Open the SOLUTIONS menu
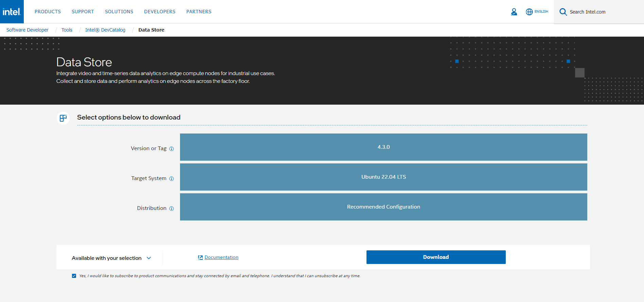This screenshot has width=644, height=302. pos(119,12)
